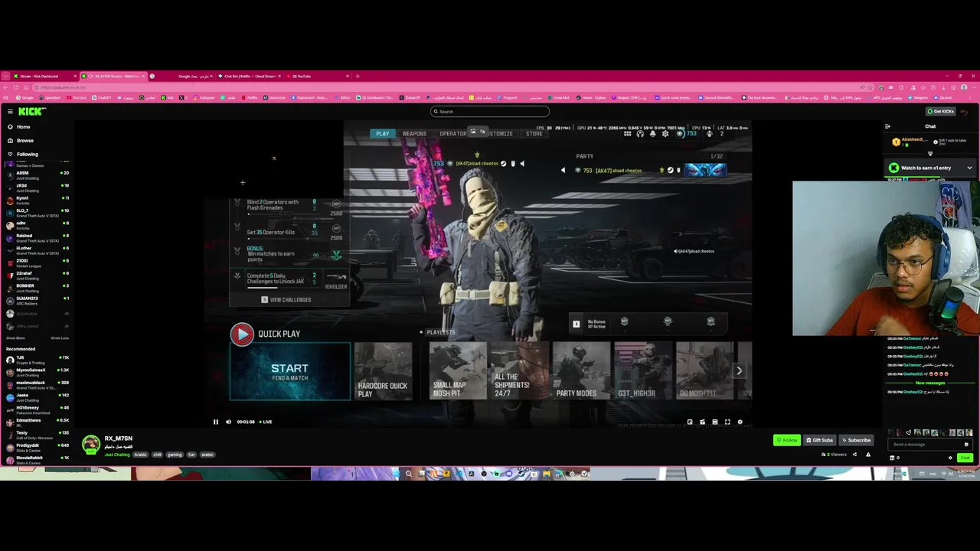Open the profile avatar menu
This screenshot has height=551, width=980.
coord(965,112)
